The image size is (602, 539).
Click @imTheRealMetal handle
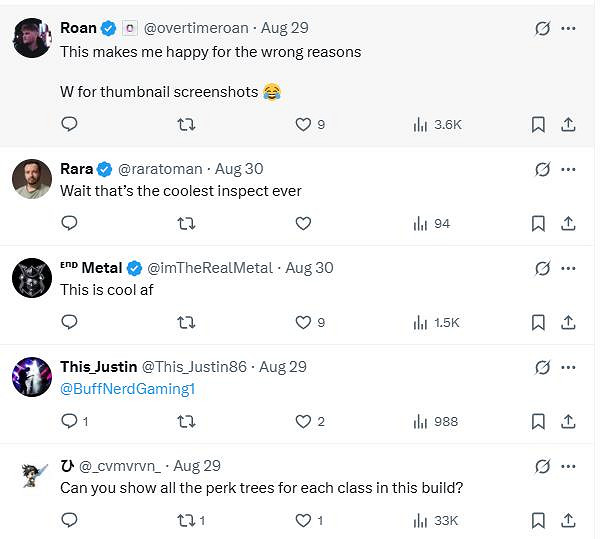tap(212, 268)
